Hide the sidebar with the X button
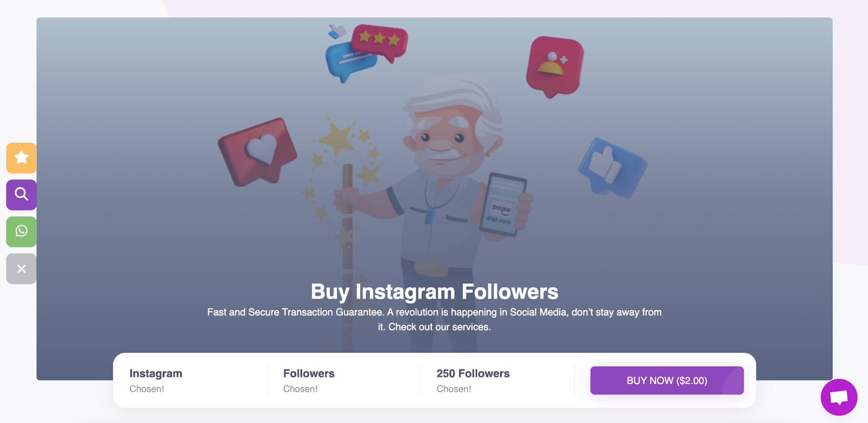This screenshot has height=423, width=868. click(x=21, y=269)
